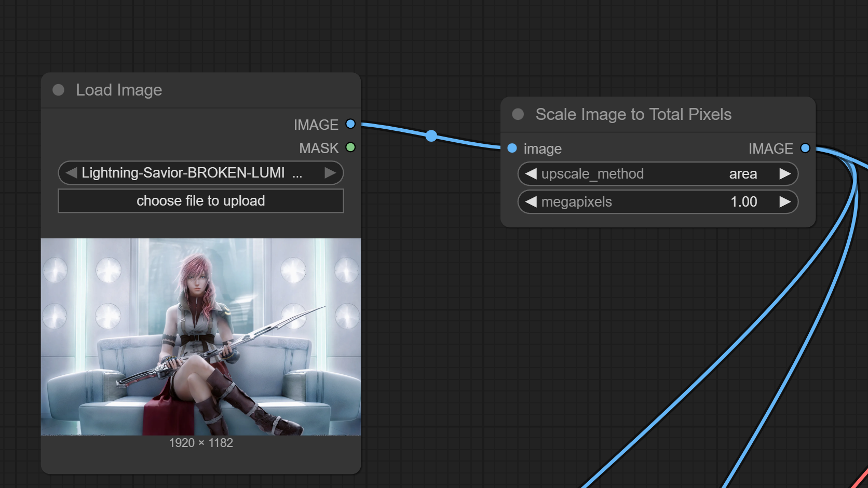
Task: Click the link midpoint dot between the nodes
Action: click(x=431, y=136)
